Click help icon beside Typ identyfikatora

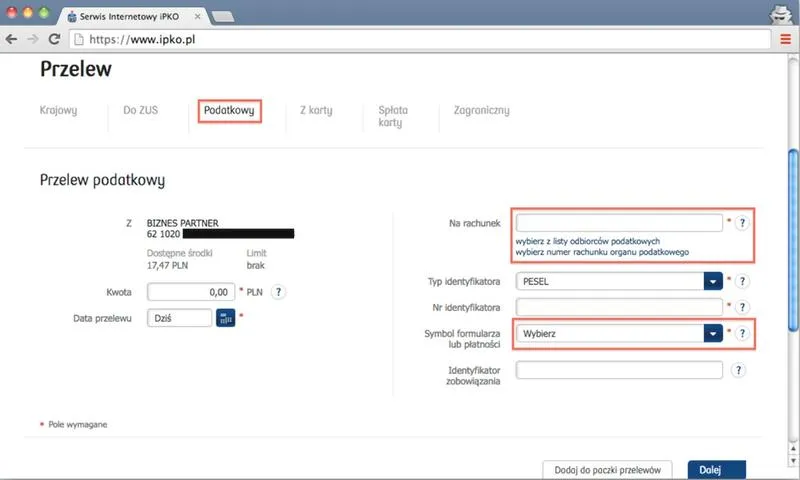coord(742,281)
